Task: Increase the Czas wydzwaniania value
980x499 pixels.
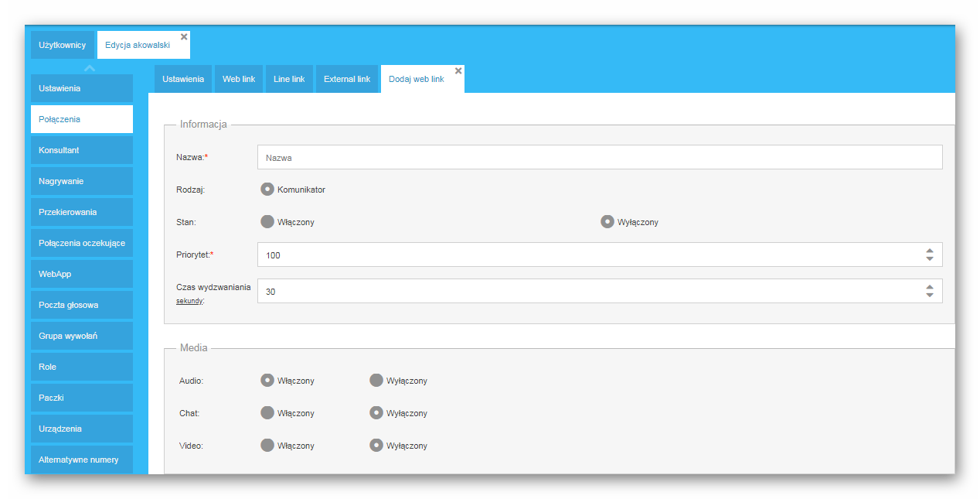Action: point(929,287)
